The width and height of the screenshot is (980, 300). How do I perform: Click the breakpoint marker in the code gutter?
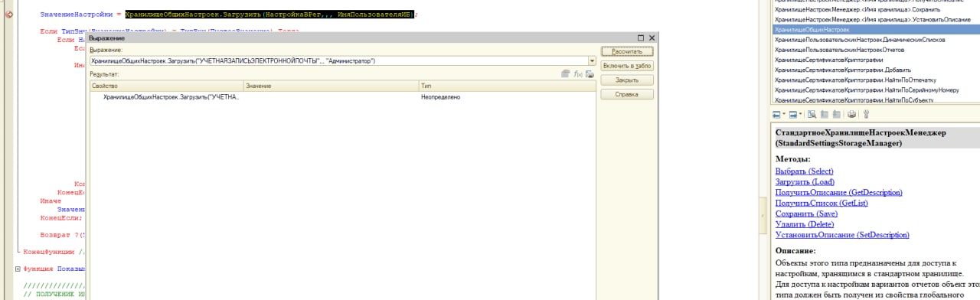[9, 15]
